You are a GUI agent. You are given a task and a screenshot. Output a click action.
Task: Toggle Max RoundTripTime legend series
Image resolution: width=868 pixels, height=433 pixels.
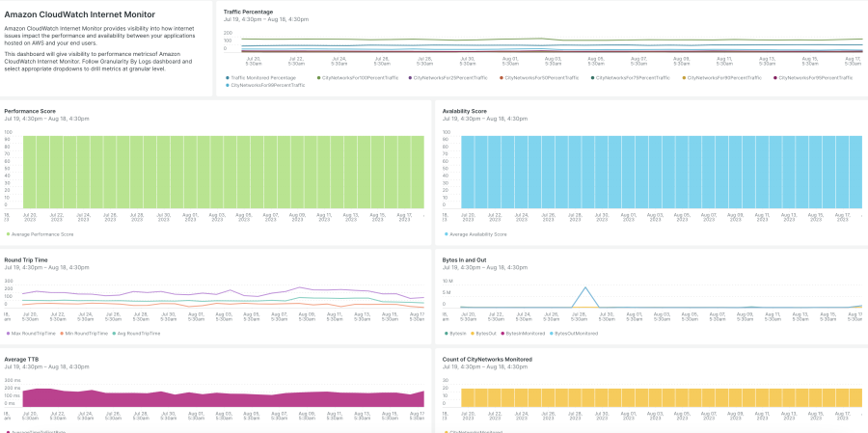pyautogui.click(x=32, y=333)
